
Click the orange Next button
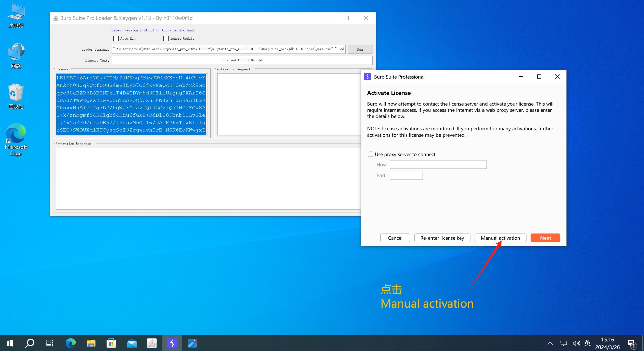(x=545, y=238)
